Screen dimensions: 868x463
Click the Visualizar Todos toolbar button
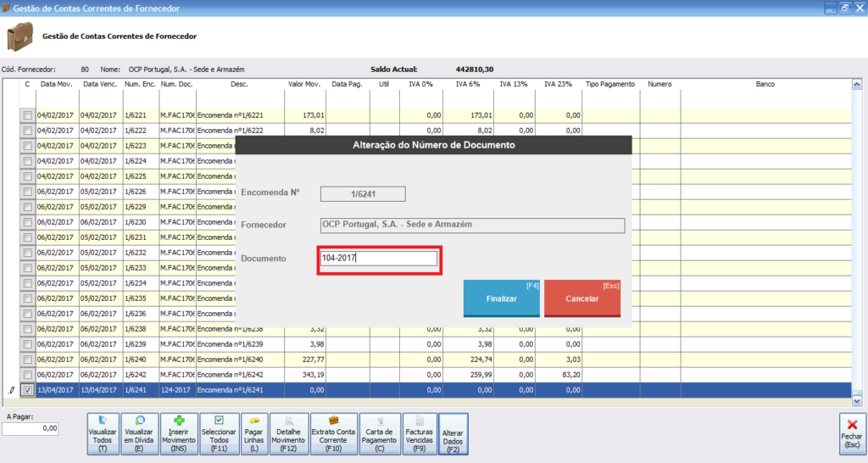pos(103,435)
